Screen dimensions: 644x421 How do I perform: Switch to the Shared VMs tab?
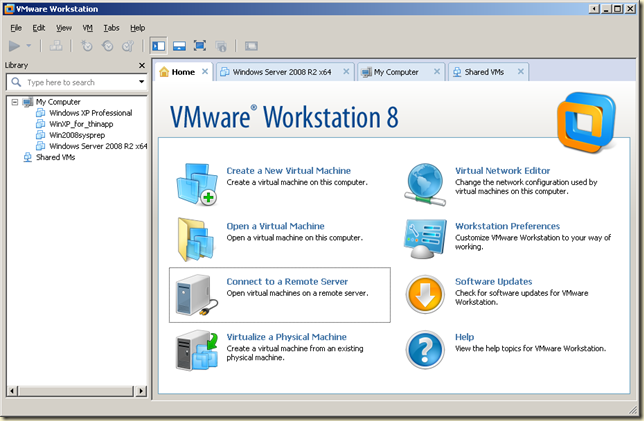(484, 72)
